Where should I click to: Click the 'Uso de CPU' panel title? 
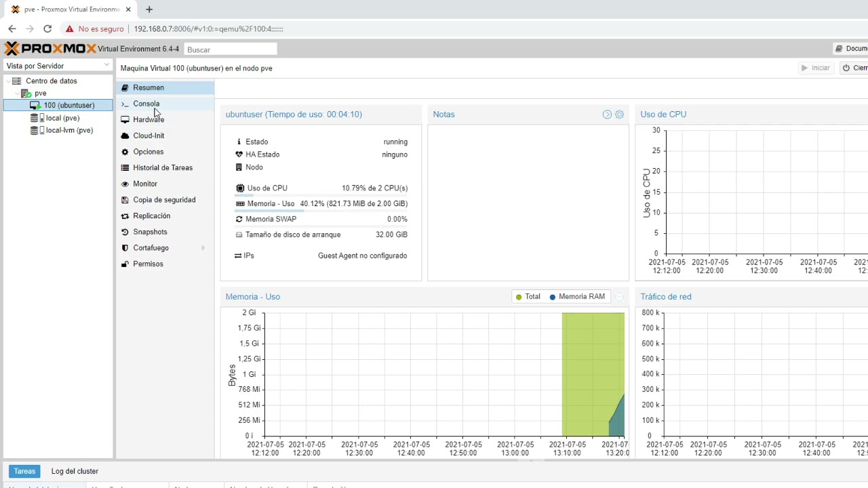[x=663, y=115]
